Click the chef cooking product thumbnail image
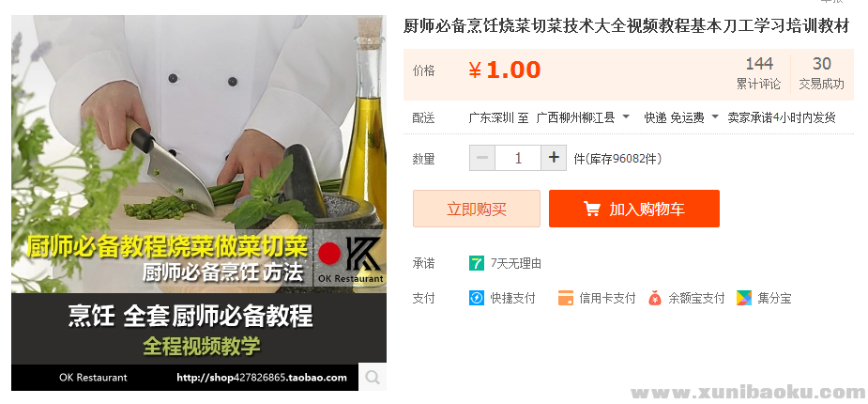Screen dimensions: 868x404 click(199, 203)
